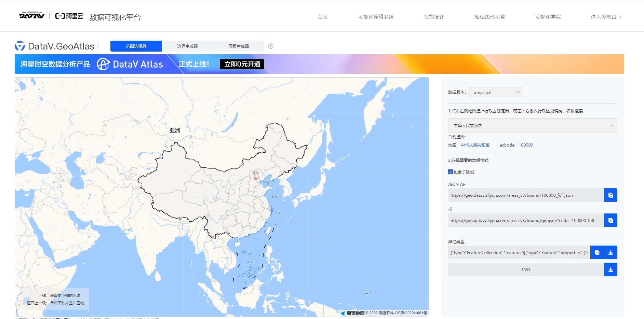The image size is (644, 319).
Task: Click the geojson?code=100000_full URL field
Action: (526, 220)
